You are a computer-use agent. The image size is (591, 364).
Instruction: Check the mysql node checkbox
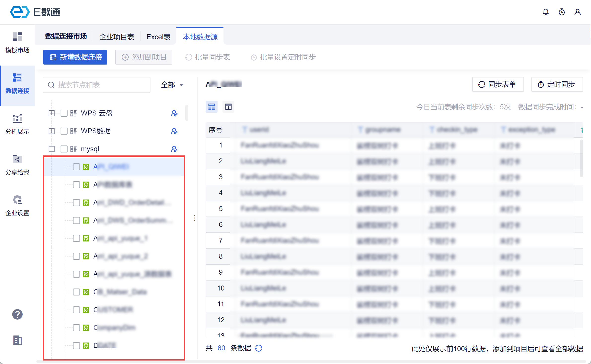64,149
